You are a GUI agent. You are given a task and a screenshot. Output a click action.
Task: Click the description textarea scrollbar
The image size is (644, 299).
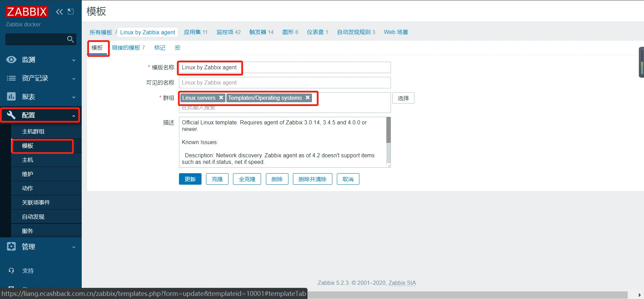[x=388, y=130]
